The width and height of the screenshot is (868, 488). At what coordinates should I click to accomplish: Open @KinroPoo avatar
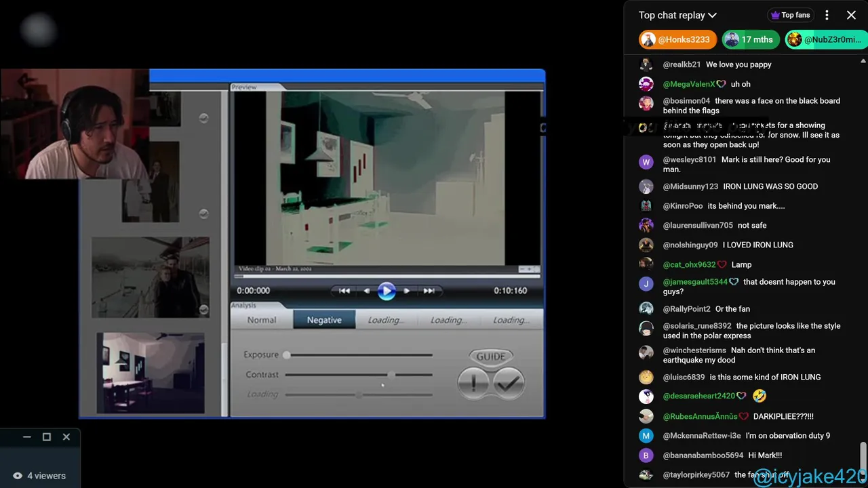coord(646,206)
